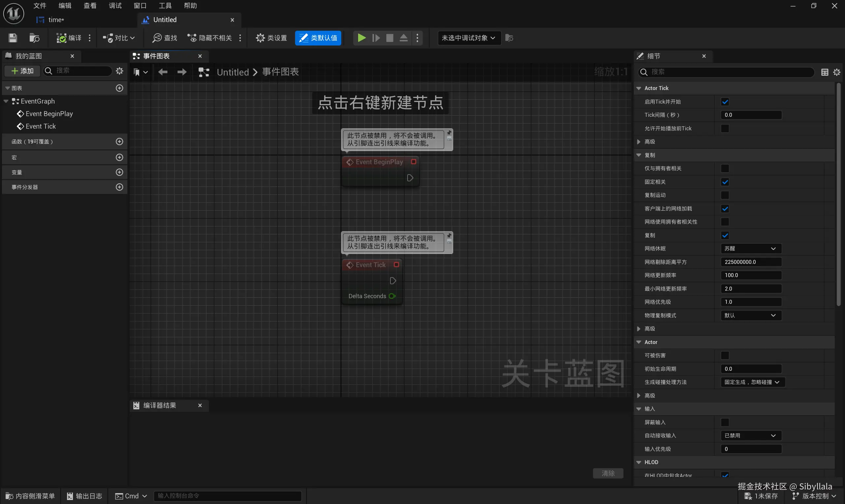Image resolution: width=845 pixels, height=504 pixels.
Task: Toggle 复制运动 replicate movement checkbox
Action: pos(725,195)
